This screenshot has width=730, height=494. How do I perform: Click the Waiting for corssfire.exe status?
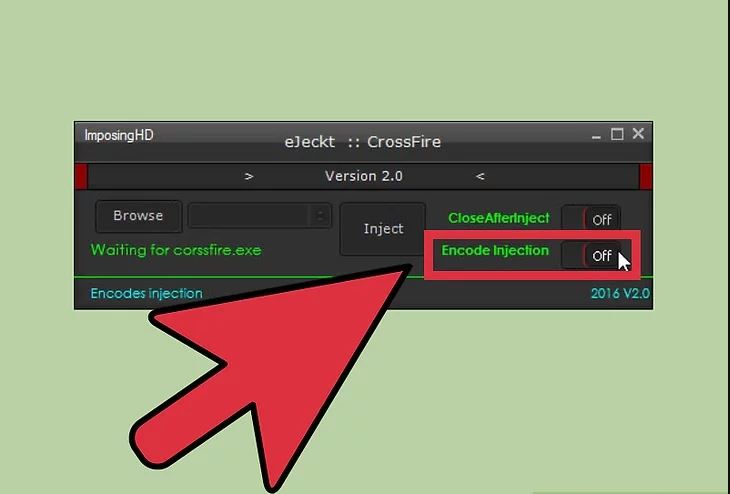pos(176,250)
